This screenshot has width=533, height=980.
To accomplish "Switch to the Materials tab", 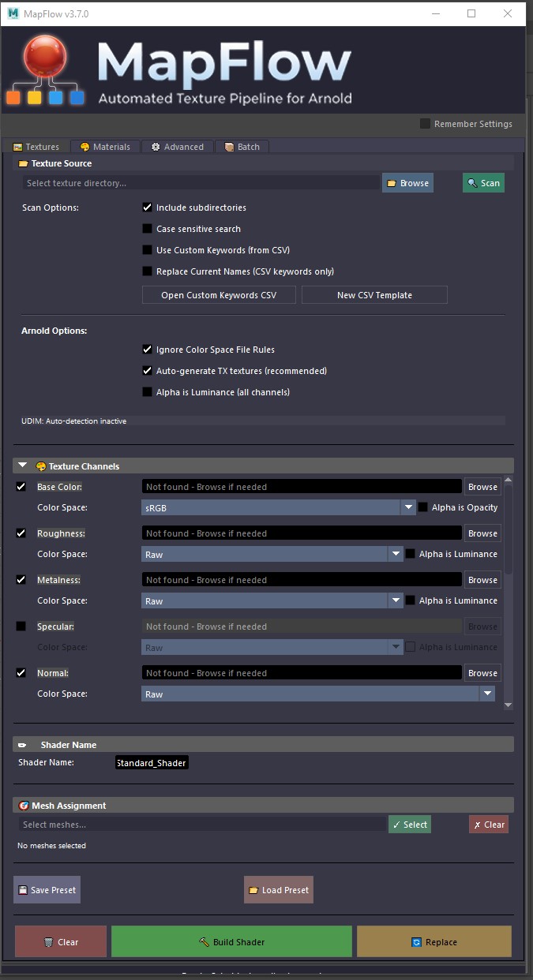I will tap(105, 147).
